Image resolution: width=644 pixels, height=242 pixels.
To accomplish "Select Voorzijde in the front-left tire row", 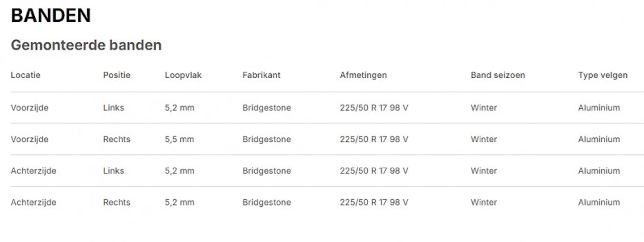I will [30, 108].
